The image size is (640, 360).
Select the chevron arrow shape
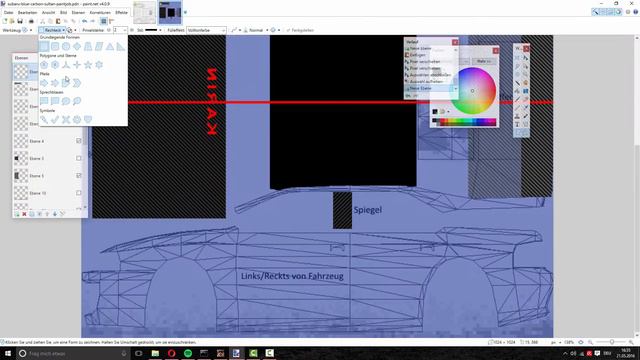point(77,83)
